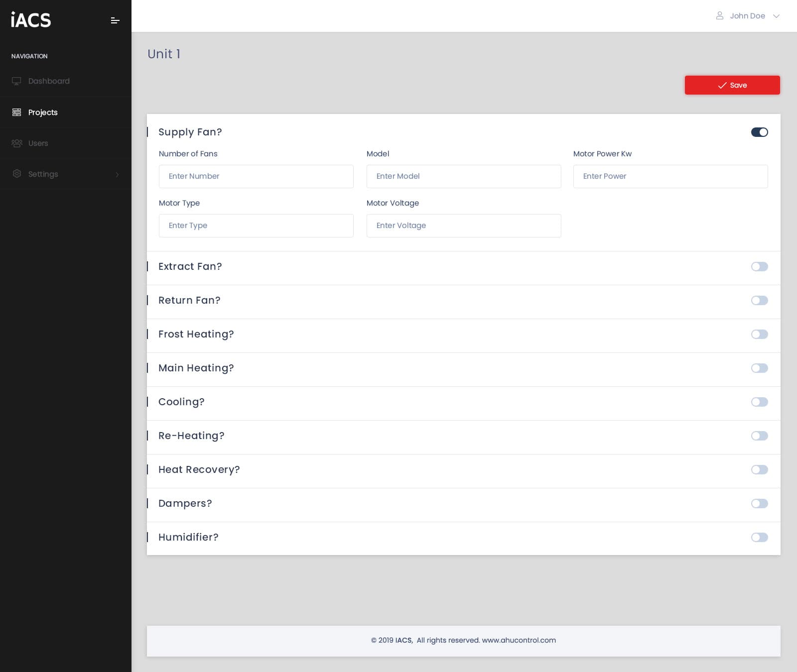Click the Cooling? heading

pos(181,402)
